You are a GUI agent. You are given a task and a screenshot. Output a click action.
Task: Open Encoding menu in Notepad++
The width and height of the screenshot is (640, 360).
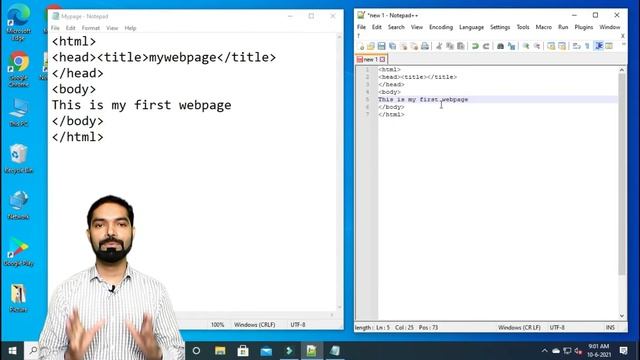click(x=441, y=27)
